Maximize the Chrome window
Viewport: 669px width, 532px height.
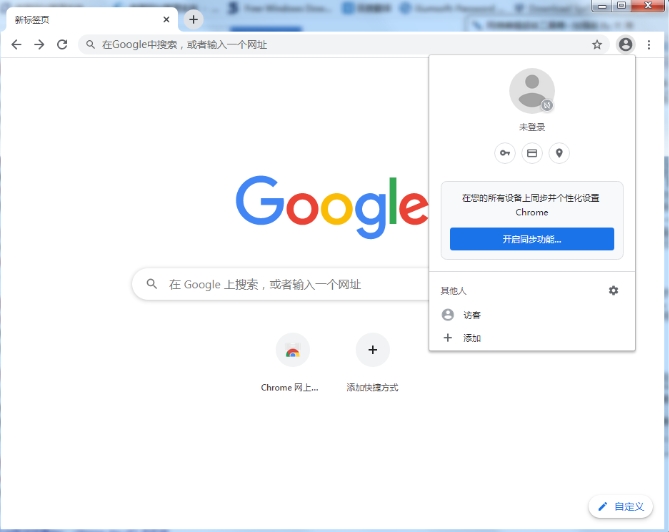tap(622, 6)
